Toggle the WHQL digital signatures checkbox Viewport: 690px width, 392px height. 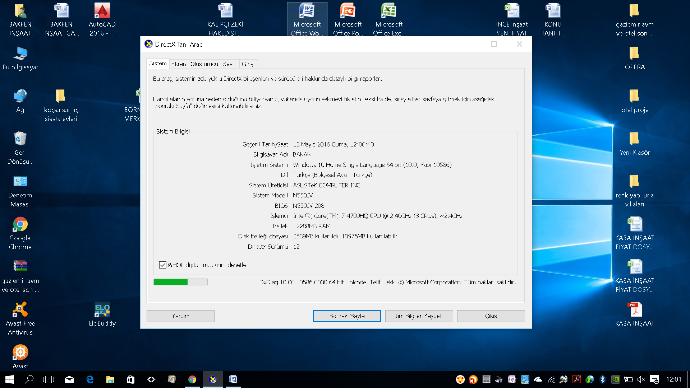tap(162, 265)
